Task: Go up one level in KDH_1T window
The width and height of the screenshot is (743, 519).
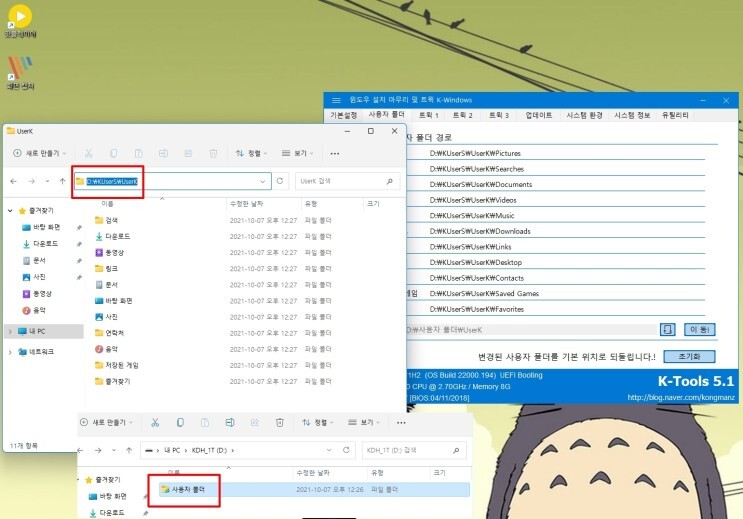Action: [x=129, y=450]
